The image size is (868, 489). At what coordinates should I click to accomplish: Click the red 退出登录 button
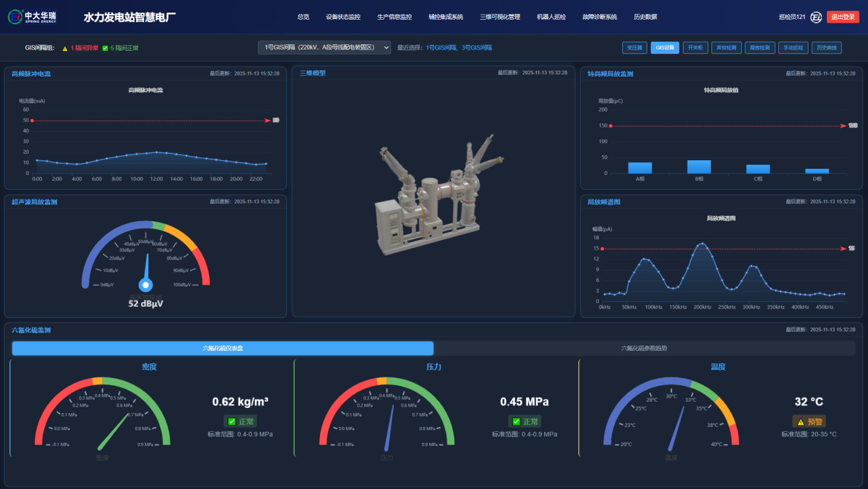[843, 17]
